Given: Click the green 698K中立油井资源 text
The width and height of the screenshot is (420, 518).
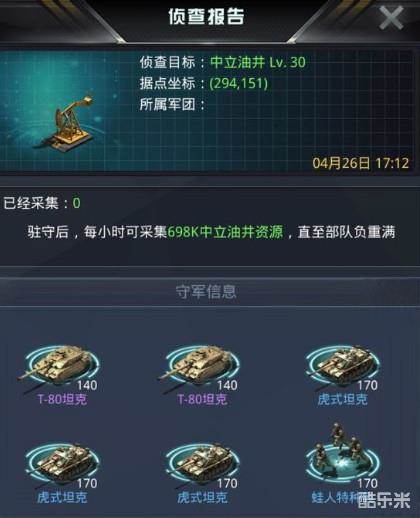Looking at the screenshot, I should click(x=225, y=232).
